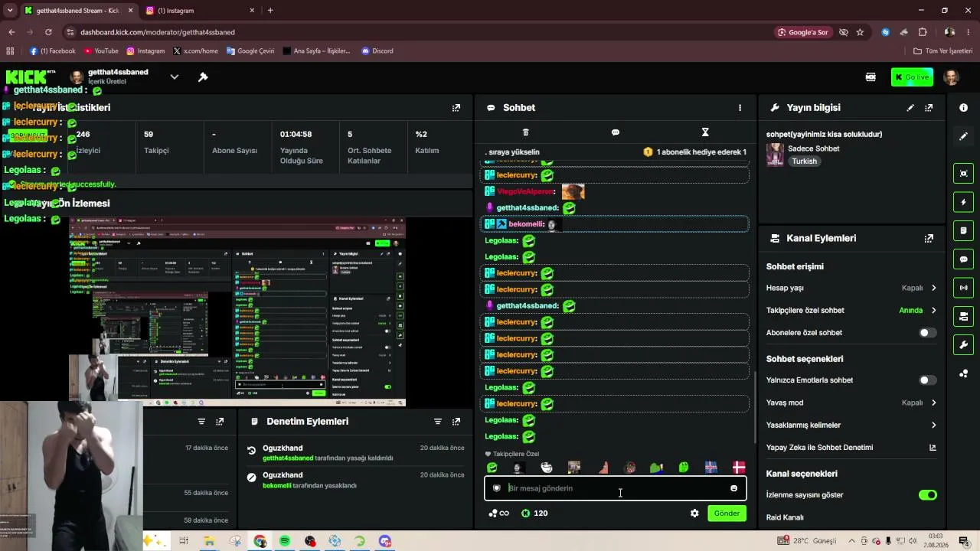Click the trash icon in chat toolbar
This screenshot has width=980, height=551.
[525, 132]
